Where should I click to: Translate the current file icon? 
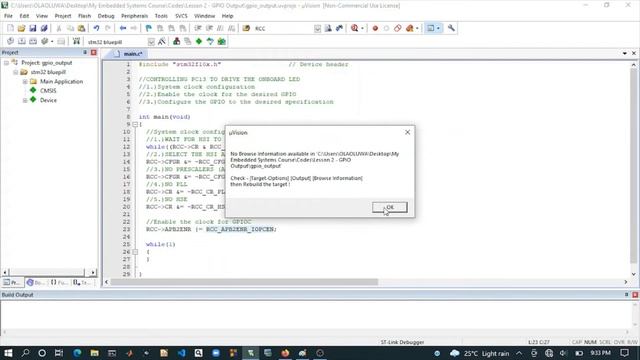point(10,41)
